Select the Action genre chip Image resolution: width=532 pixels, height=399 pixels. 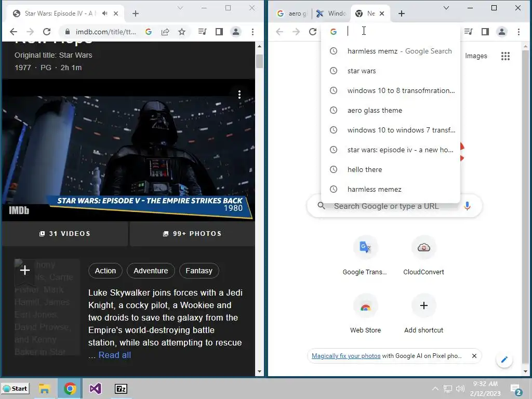coord(105,271)
